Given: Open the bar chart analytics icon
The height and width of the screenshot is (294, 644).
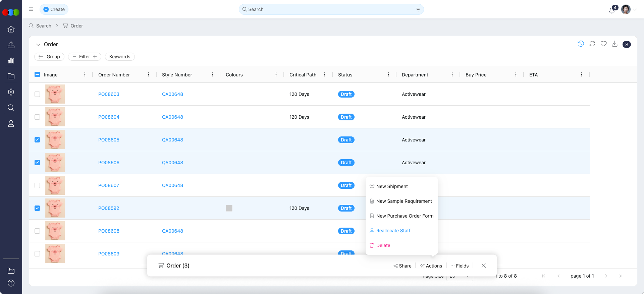Looking at the screenshot, I should click(11, 61).
